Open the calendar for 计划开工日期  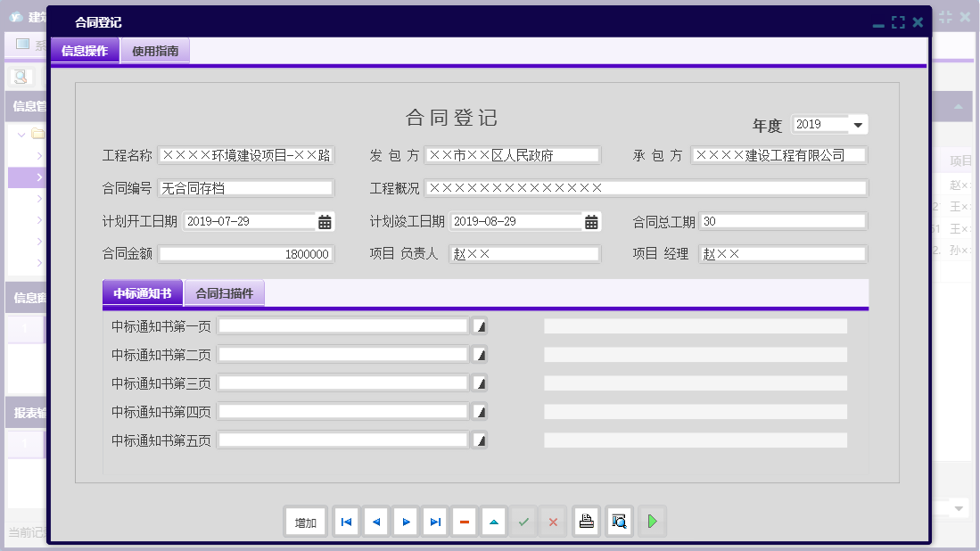pyautogui.click(x=325, y=220)
